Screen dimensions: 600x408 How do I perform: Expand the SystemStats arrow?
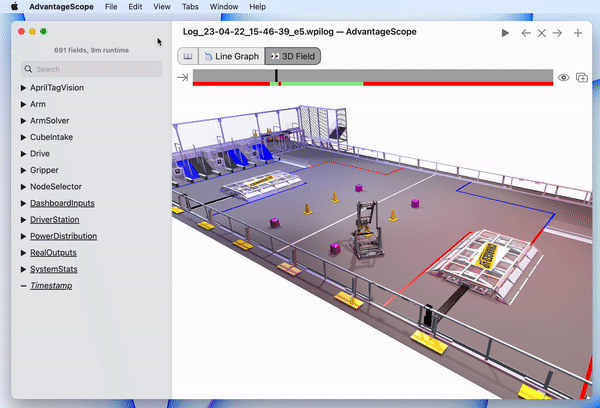23,269
